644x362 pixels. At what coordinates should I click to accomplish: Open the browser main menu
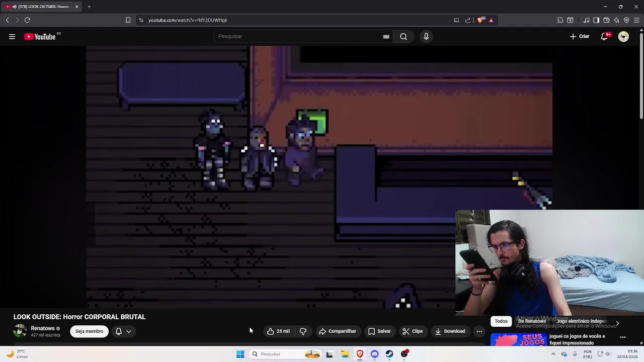(x=636, y=20)
